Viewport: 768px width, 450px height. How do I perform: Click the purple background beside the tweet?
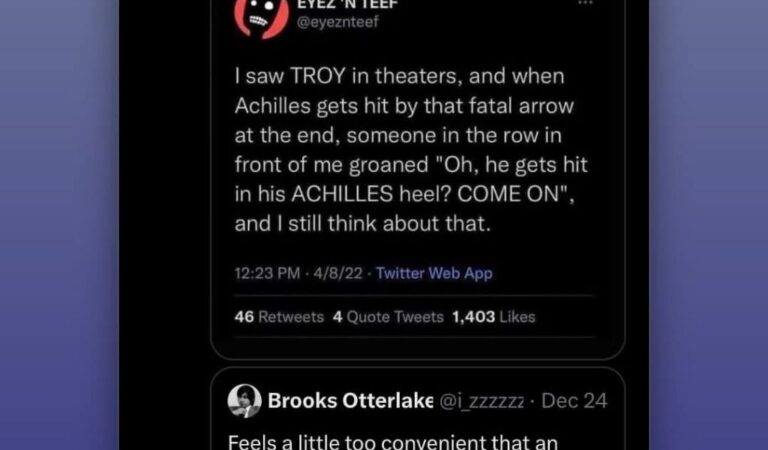59,225
